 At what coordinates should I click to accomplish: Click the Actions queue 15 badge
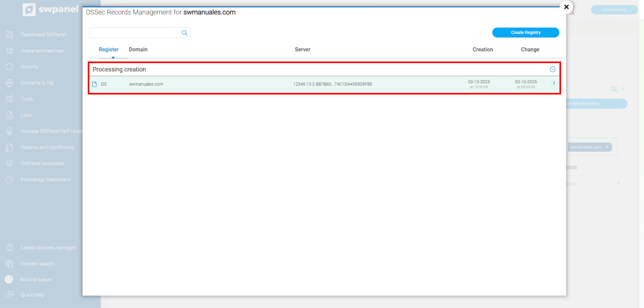[9, 279]
